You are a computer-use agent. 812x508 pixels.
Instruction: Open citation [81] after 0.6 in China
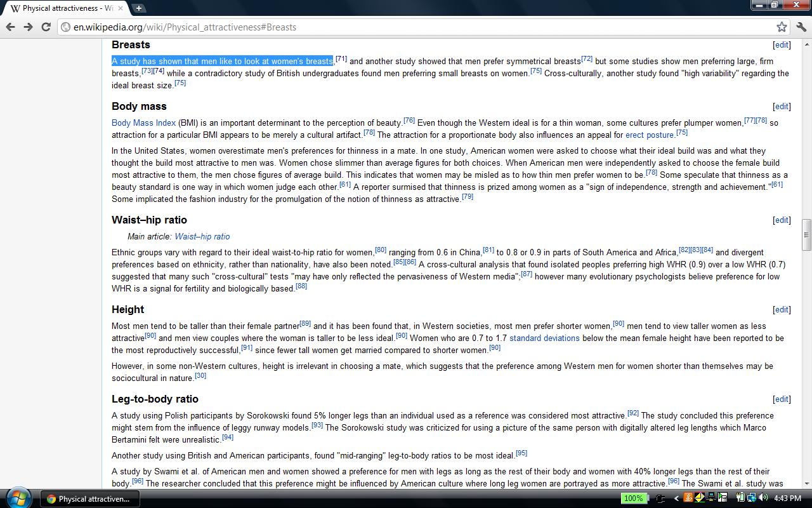[488, 250]
